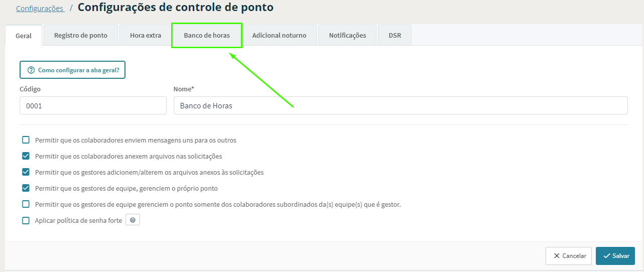Open the Geral tab
The height and width of the screenshot is (272, 644).
(24, 36)
